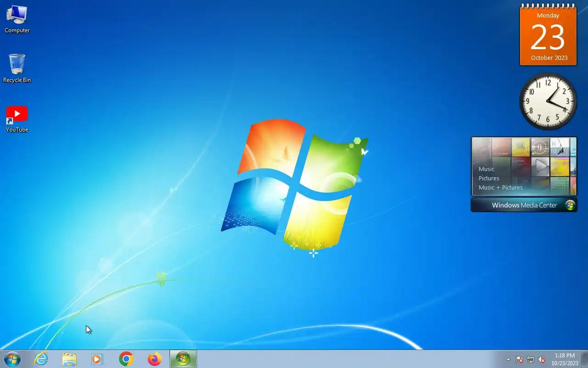Select the Recycle Bin desktop icon
Image resolution: width=588 pixels, height=368 pixels.
(17, 68)
